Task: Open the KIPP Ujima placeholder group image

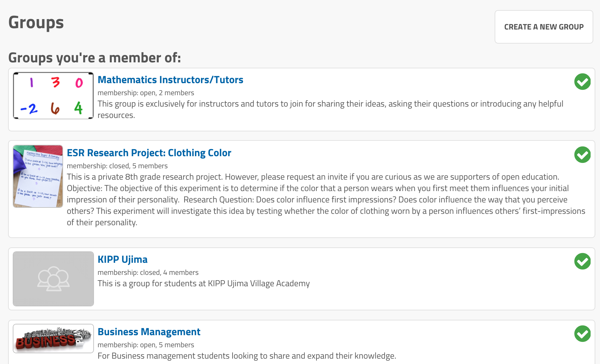Action: pos(53,279)
